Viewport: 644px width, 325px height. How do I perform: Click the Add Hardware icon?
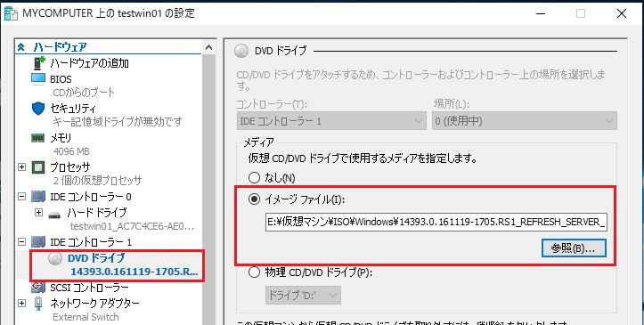point(39,63)
